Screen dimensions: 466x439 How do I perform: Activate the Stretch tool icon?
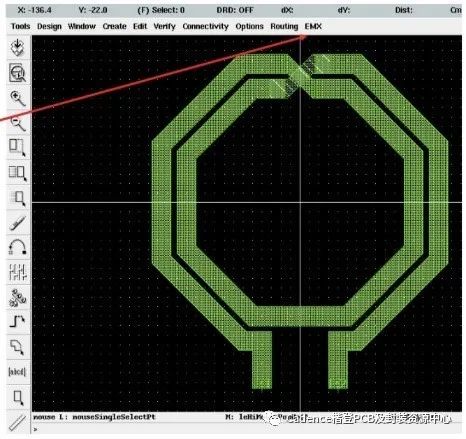[17, 148]
